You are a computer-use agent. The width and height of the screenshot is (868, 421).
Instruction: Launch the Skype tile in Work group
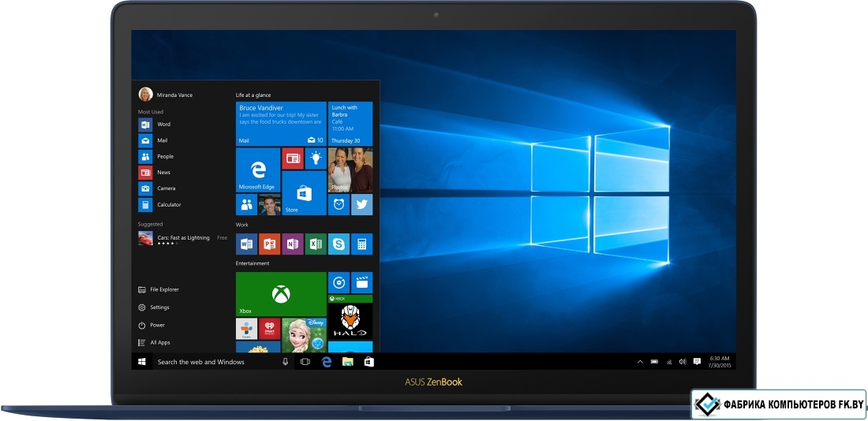tap(339, 244)
